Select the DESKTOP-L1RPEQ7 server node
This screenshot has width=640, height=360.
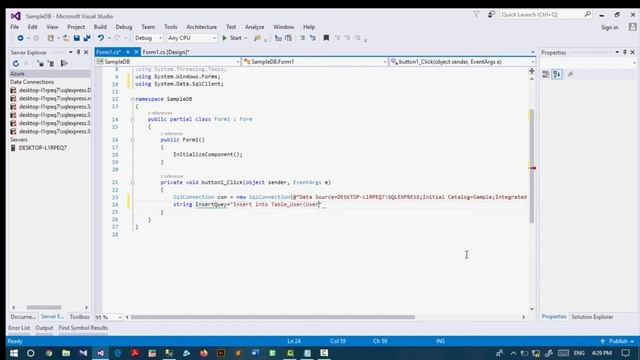[x=42, y=148]
